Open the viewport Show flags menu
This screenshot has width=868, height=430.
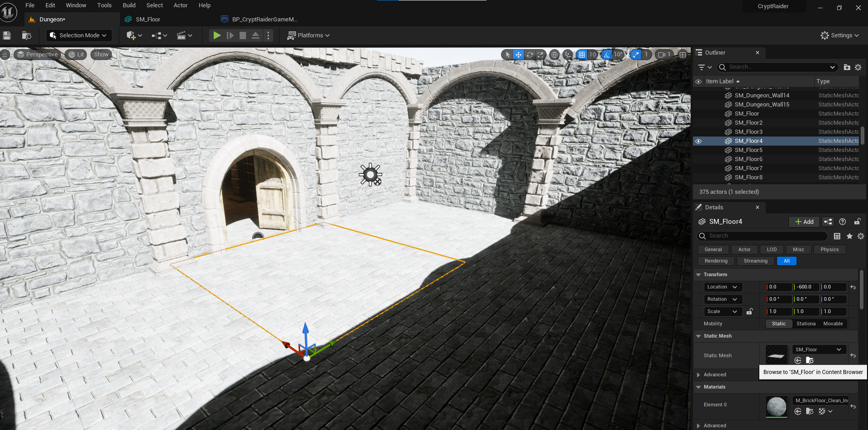click(x=101, y=55)
